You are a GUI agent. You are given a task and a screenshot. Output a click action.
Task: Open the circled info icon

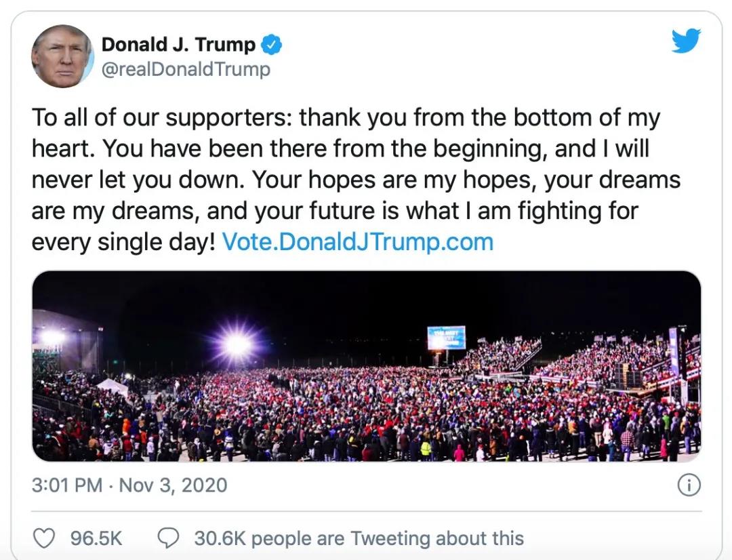pos(689,485)
